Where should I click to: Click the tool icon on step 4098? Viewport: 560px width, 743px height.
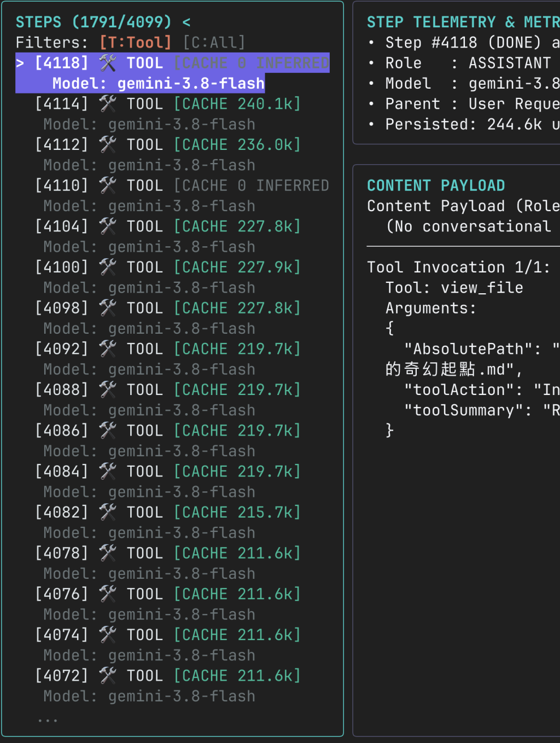108,308
